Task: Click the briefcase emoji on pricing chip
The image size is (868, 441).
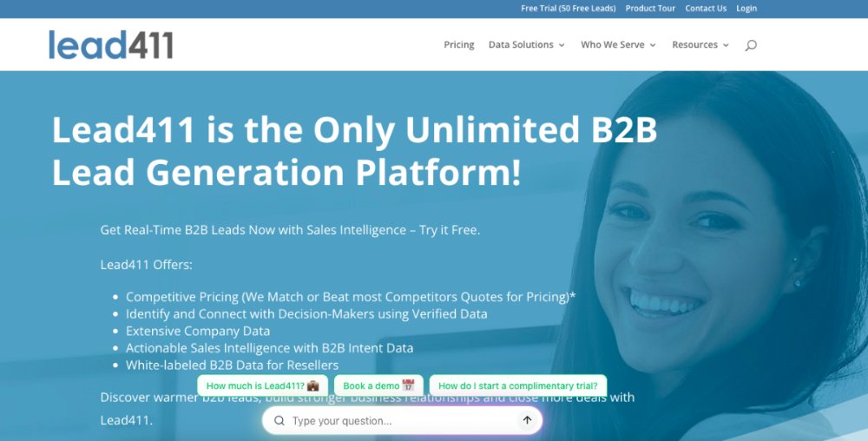Action: (312, 385)
